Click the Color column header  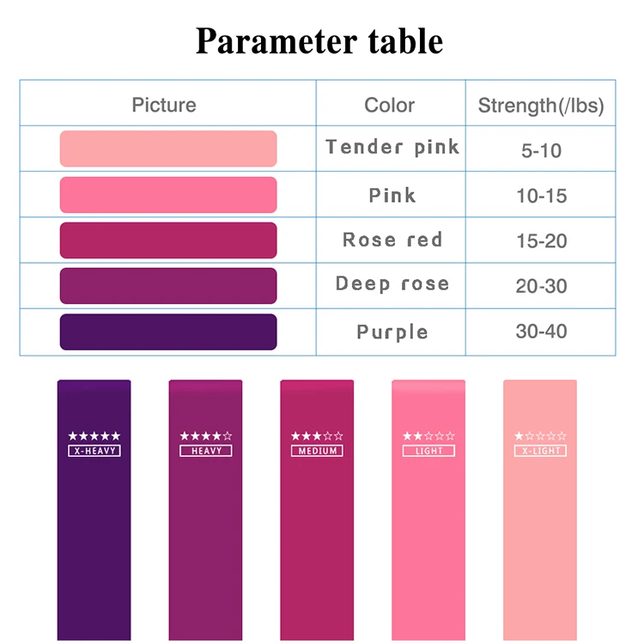pyautogui.click(x=390, y=106)
